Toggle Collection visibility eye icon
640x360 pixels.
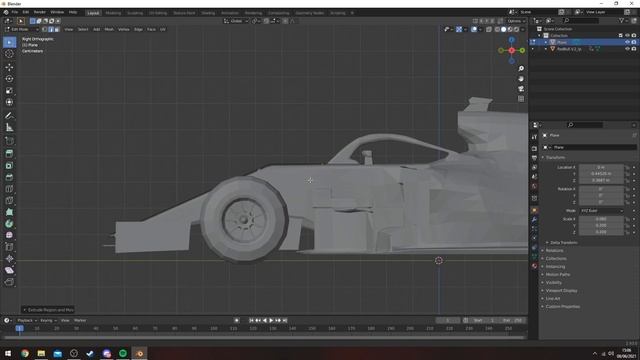(x=627, y=36)
